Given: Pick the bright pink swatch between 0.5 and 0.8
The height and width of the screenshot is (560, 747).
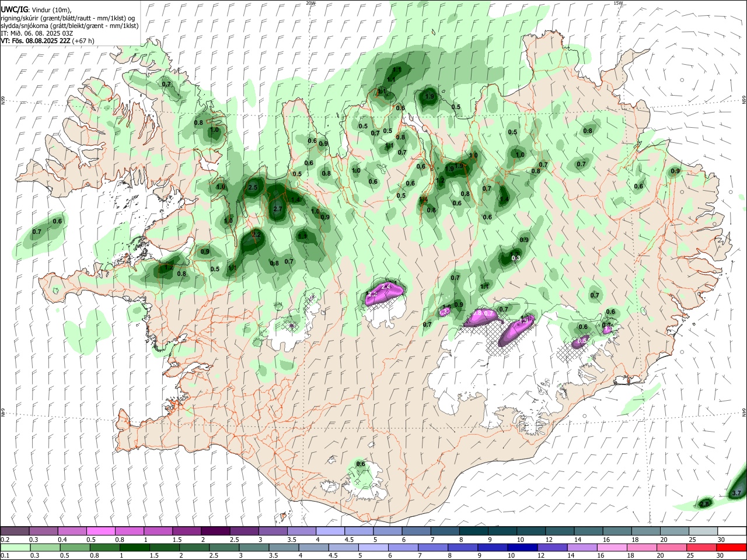Looking at the screenshot, I should [100, 531].
